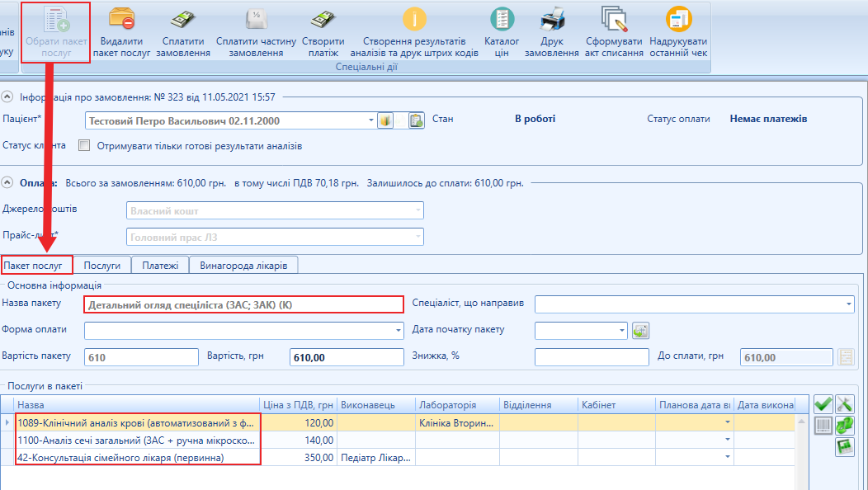Open the 'Прайс-лист' dropdown
The width and height of the screenshot is (868, 490).
(x=418, y=237)
